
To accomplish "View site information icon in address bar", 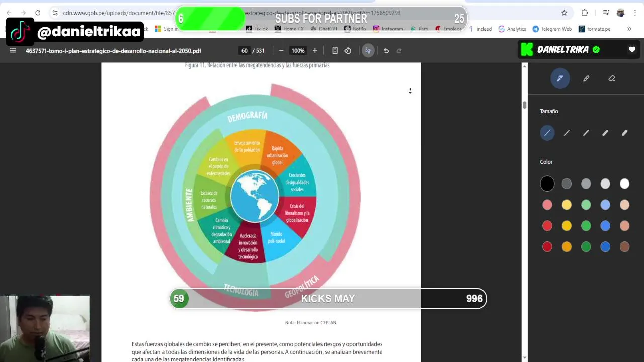I will pos(55,13).
